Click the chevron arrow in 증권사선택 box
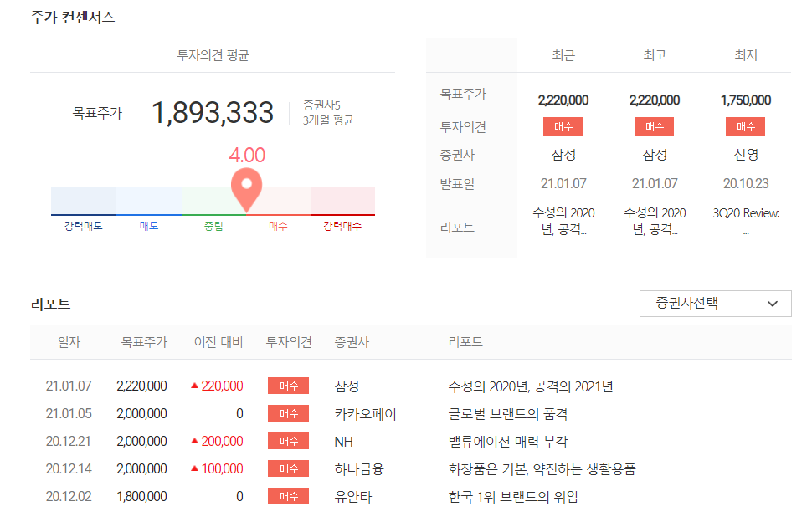The height and width of the screenshot is (522, 812). click(772, 304)
